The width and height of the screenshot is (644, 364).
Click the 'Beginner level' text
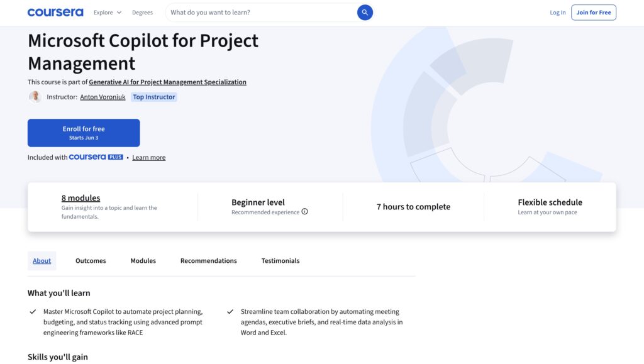tap(258, 202)
